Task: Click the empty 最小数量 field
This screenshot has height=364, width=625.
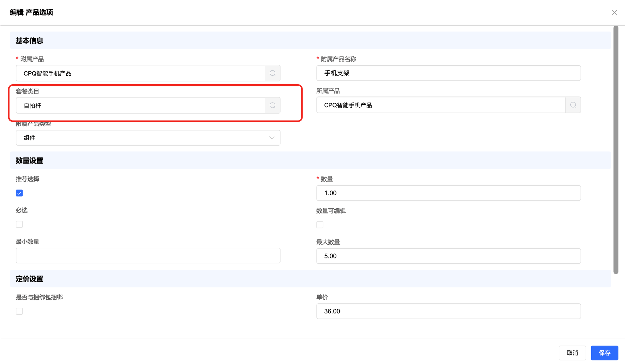Action: point(148,256)
